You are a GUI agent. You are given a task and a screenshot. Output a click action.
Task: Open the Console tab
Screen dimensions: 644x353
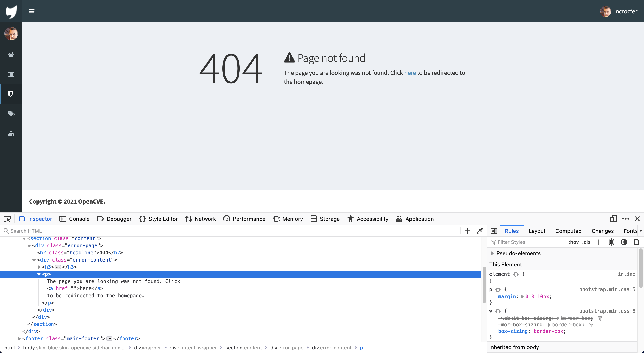tap(74, 219)
